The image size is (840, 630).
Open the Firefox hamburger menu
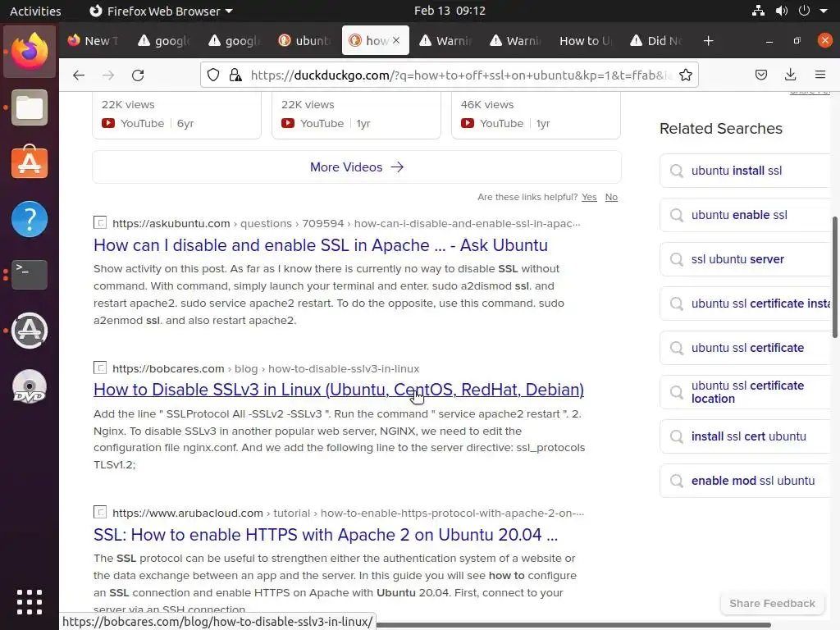(820, 75)
